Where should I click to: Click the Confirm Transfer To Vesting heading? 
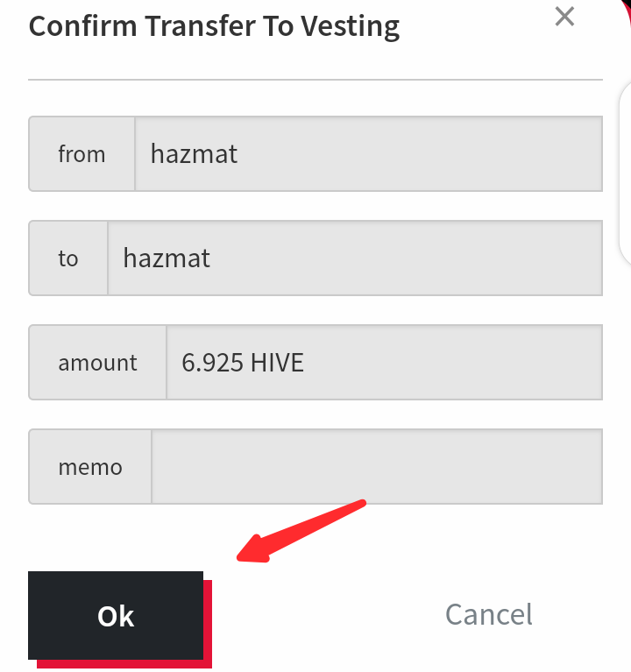click(x=214, y=26)
